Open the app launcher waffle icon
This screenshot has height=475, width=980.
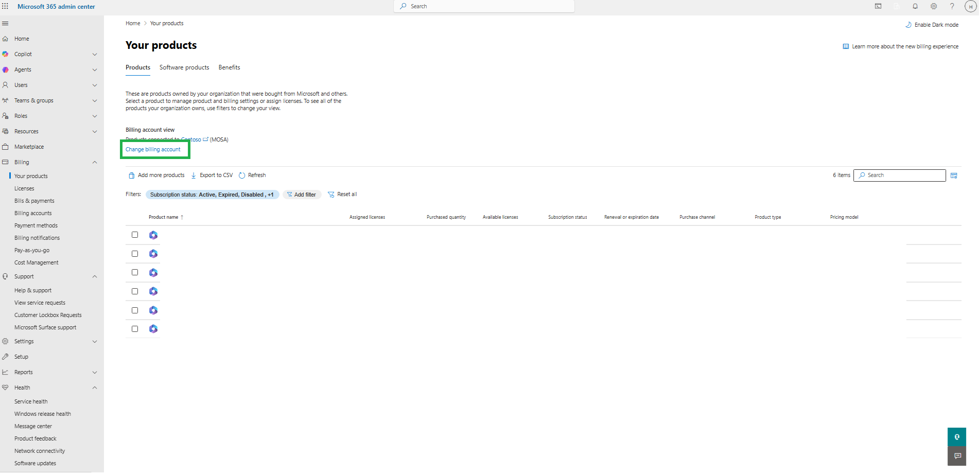pyautogui.click(x=5, y=7)
